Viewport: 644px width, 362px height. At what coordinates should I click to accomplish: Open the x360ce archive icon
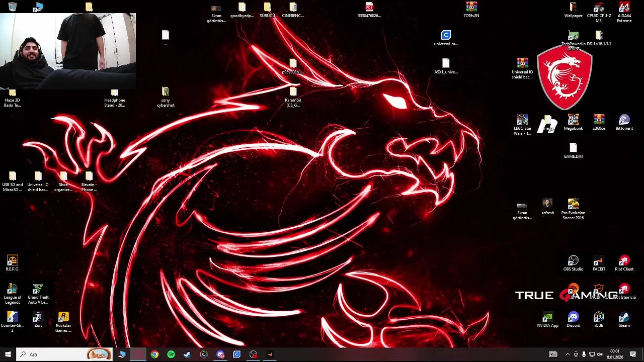tap(599, 123)
